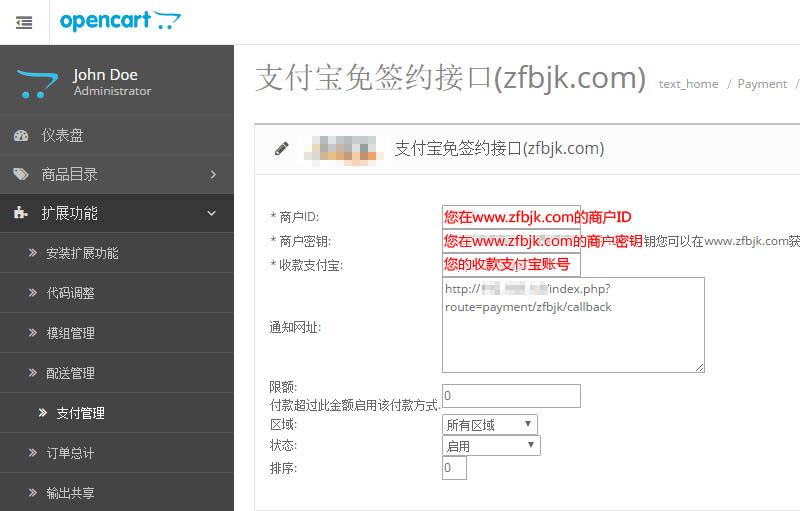Viewport: 800px width, 511px height.
Task: Click the blurred payment logo thumbnail
Action: 343,150
